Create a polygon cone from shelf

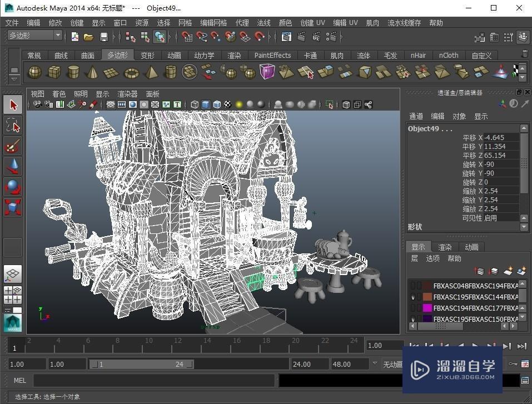[x=92, y=72]
